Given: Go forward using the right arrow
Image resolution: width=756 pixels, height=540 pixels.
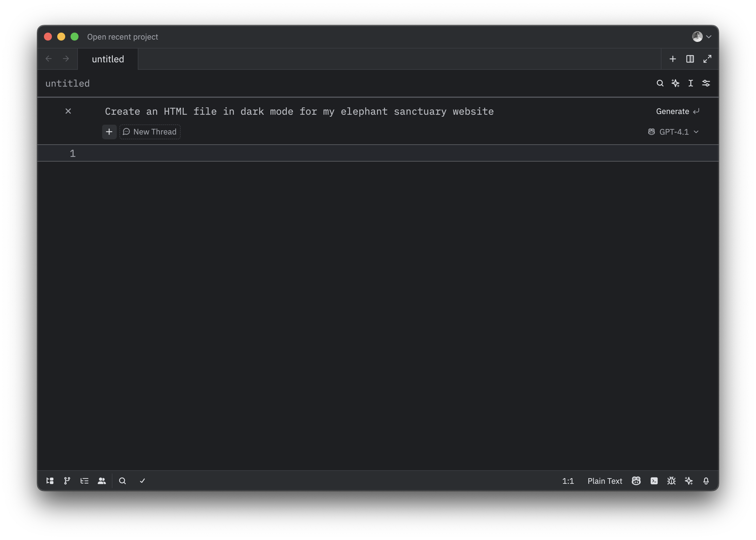Looking at the screenshot, I should [x=66, y=59].
